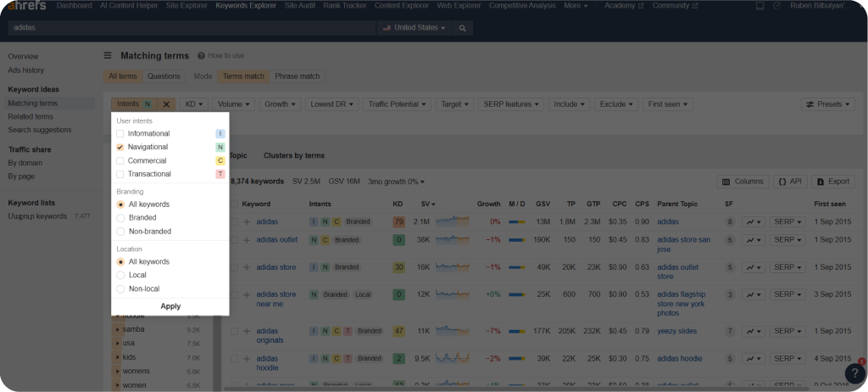Clear the Intents filter with the X

pyautogui.click(x=166, y=104)
